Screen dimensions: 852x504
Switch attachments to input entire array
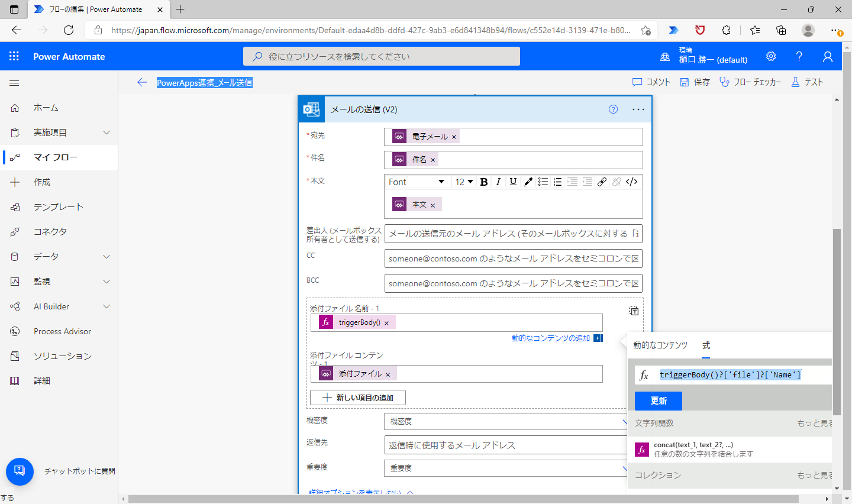point(633,311)
